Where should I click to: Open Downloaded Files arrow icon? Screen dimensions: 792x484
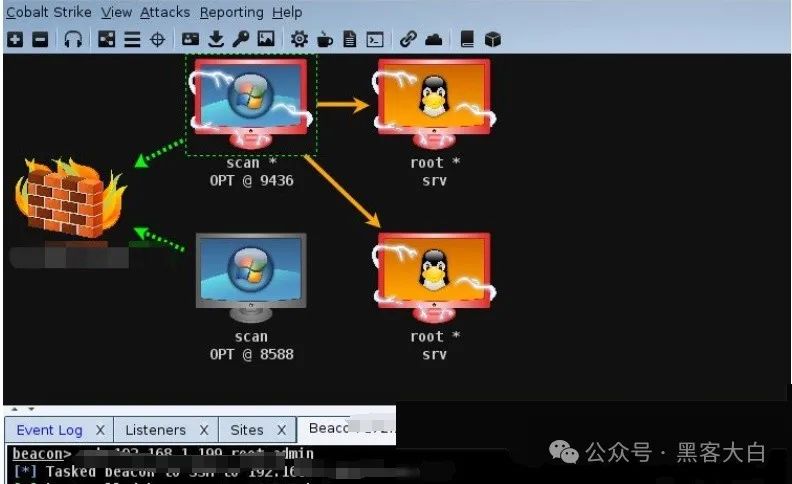[x=216, y=39]
